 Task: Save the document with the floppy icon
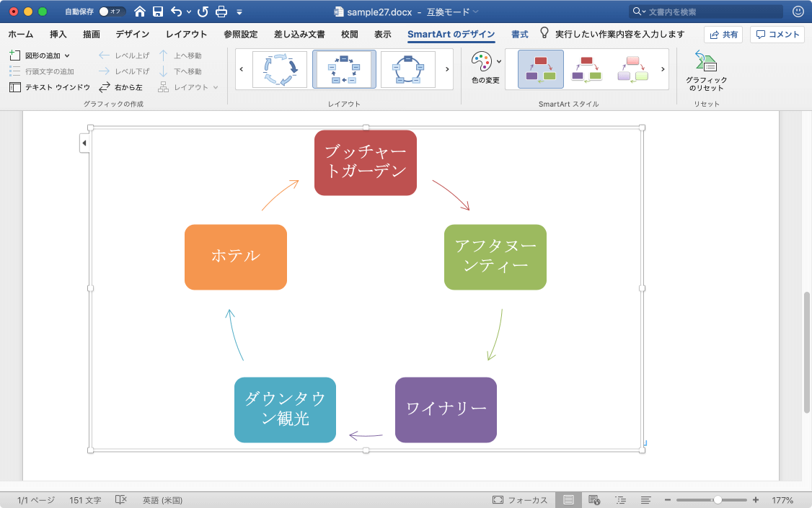pos(158,12)
